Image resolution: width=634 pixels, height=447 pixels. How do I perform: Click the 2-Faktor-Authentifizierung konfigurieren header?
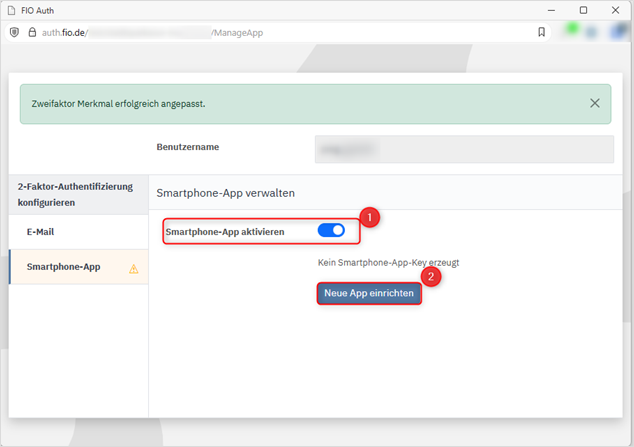(75, 194)
